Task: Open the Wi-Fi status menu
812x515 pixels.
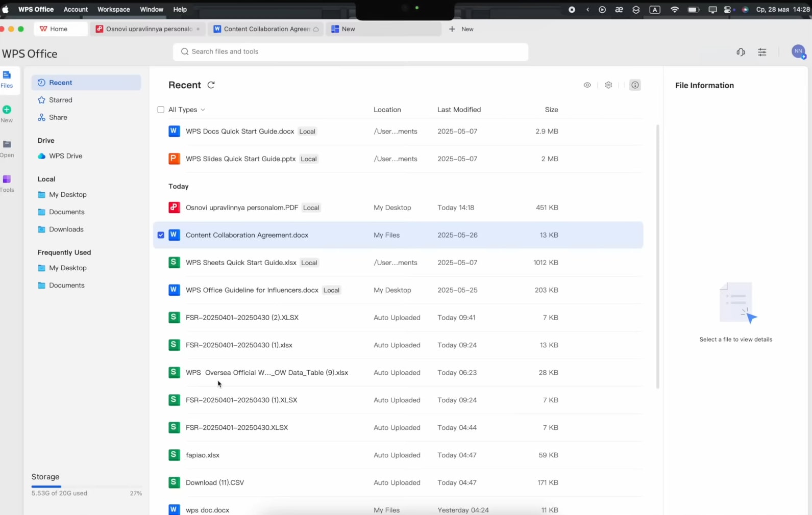Action: point(675,9)
